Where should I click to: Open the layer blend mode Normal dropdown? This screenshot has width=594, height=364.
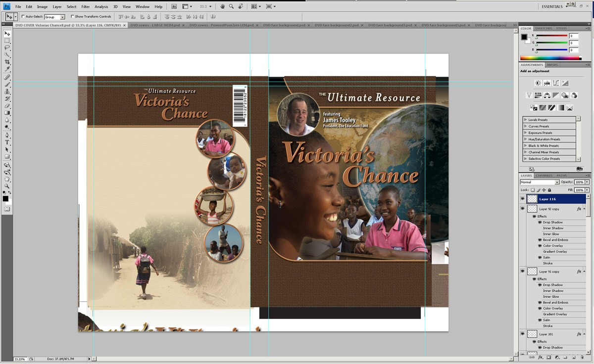[557, 182]
